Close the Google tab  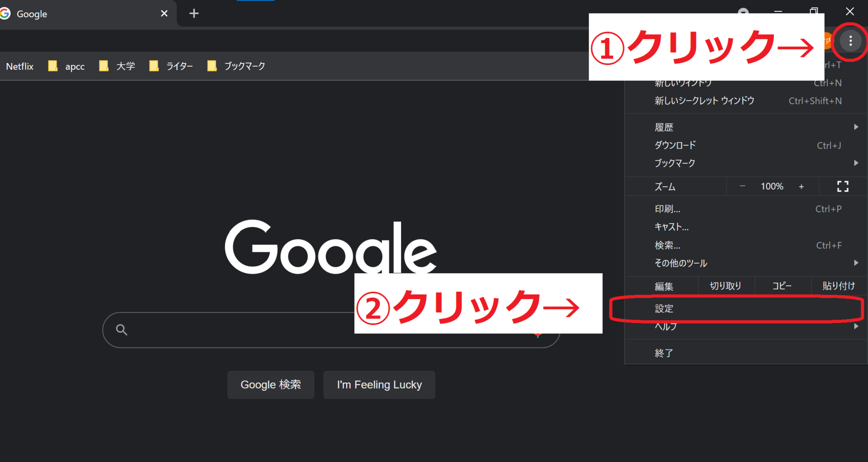(164, 14)
